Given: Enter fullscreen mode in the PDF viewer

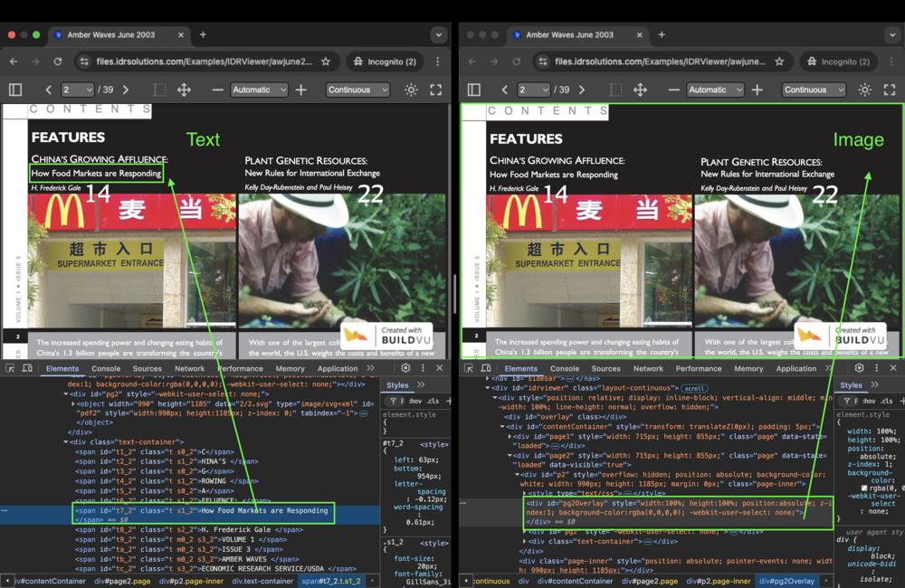Looking at the screenshot, I should (x=436, y=90).
